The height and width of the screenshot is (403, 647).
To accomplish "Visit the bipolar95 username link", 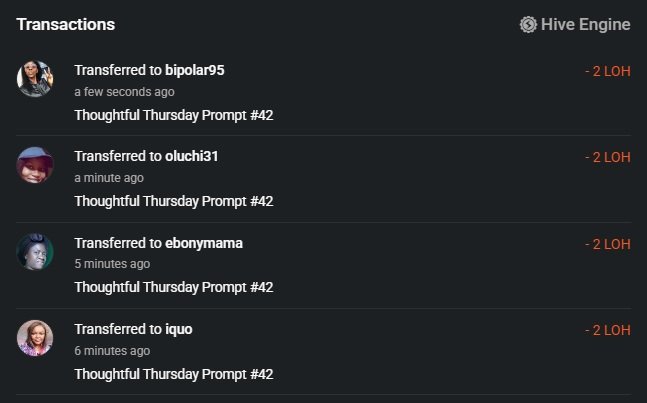I will click(x=195, y=70).
